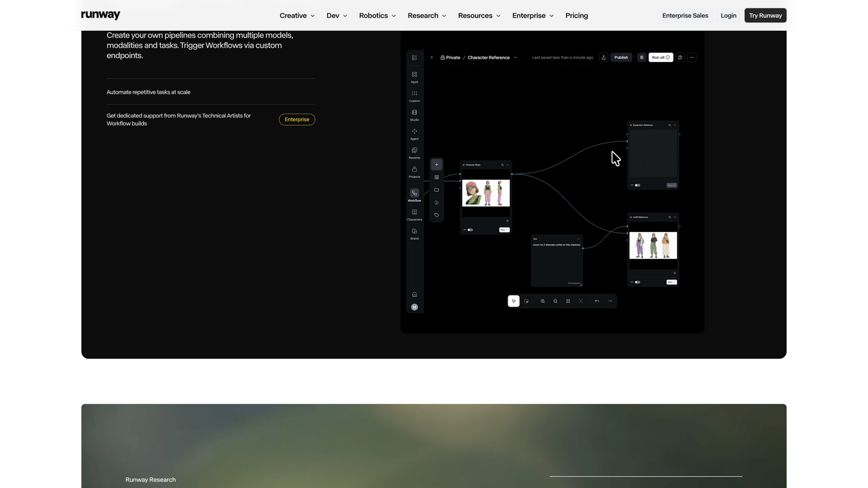This screenshot has height=488, width=868.
Task: Share the workflow via export icon
Action: tap(603, 57)
